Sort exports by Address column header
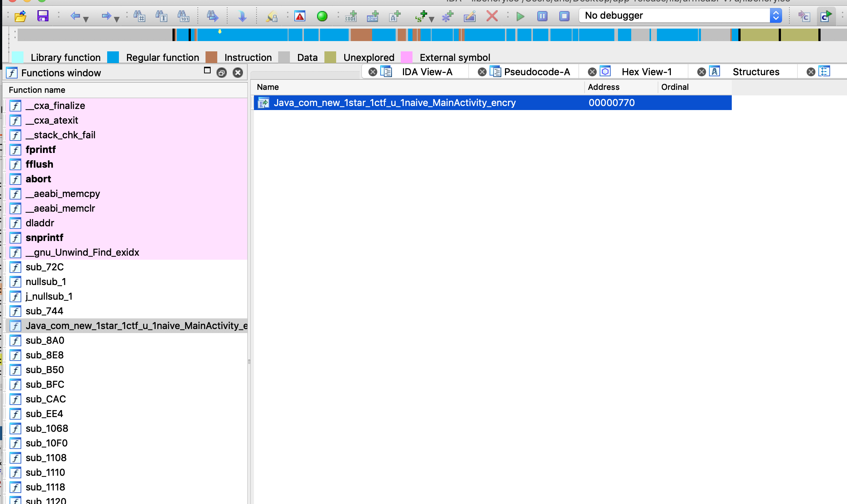The height and width of the screenshot is (504, 847). pyautogui.click(x=621, y=87)
